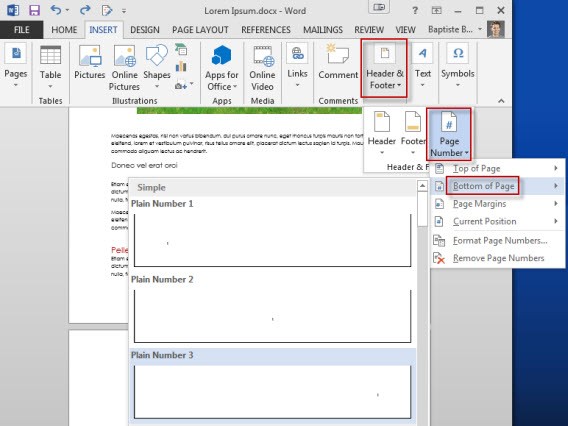This screenshot has height=426, width=568.
Task: Click the gallery scrollbar up arrow
Action: point(422,186)
